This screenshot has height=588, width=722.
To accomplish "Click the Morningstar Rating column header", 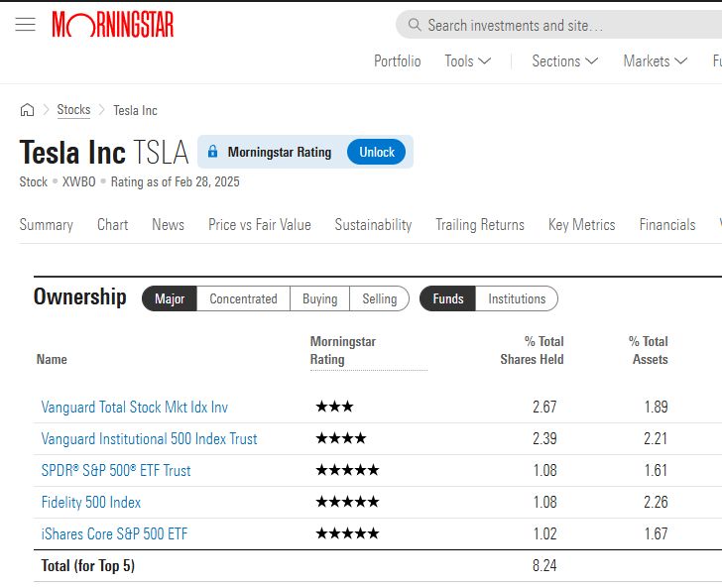I will pos(343,350).
